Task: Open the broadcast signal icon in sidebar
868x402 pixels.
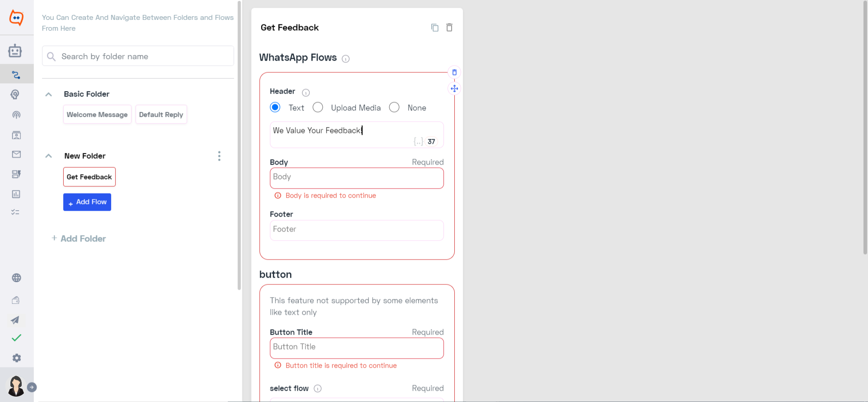Action: (x=16, y=115)
